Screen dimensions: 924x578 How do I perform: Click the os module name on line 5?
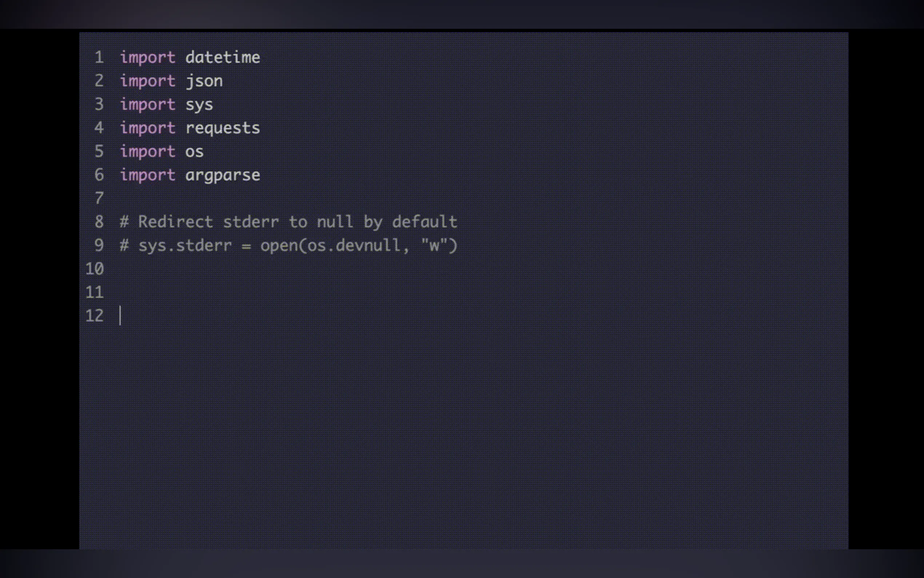[x=194, y=152]
